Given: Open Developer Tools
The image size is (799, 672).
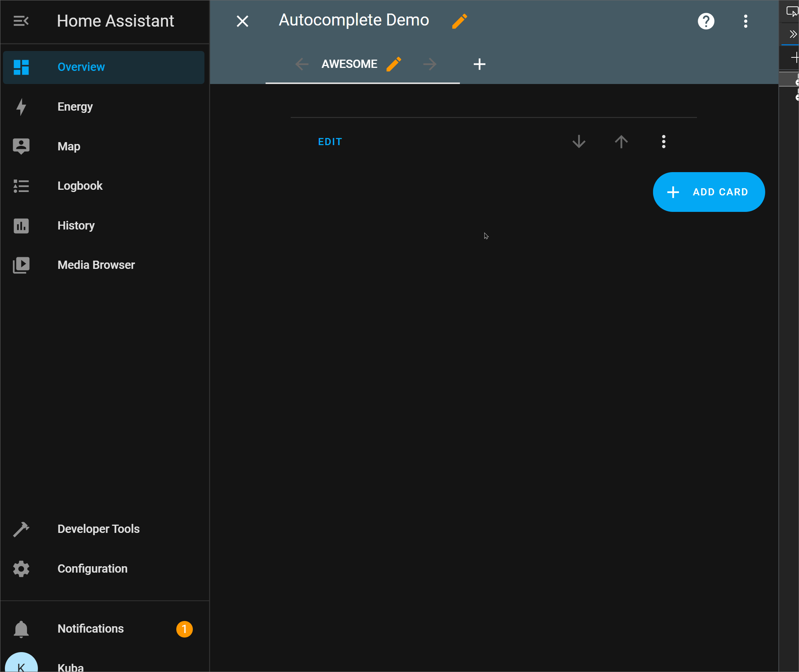Looking at the screenshot, I should coord(98,529).
